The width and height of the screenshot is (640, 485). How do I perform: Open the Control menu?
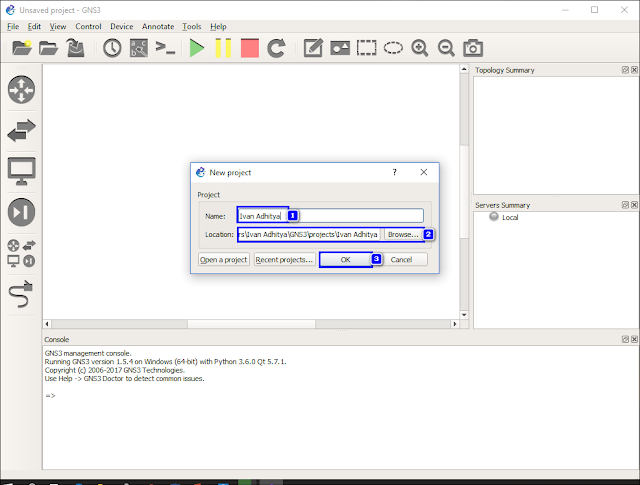tap(88, 27)
